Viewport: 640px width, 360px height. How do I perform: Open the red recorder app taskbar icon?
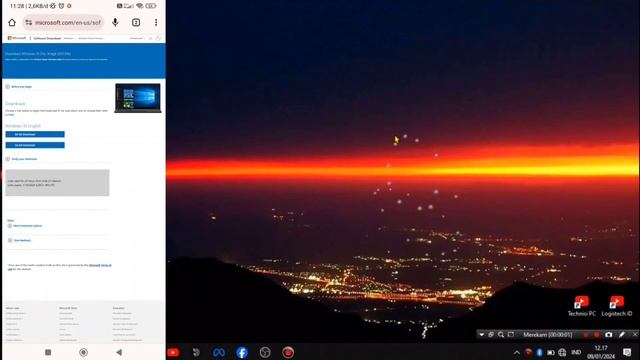coord(288,352)
